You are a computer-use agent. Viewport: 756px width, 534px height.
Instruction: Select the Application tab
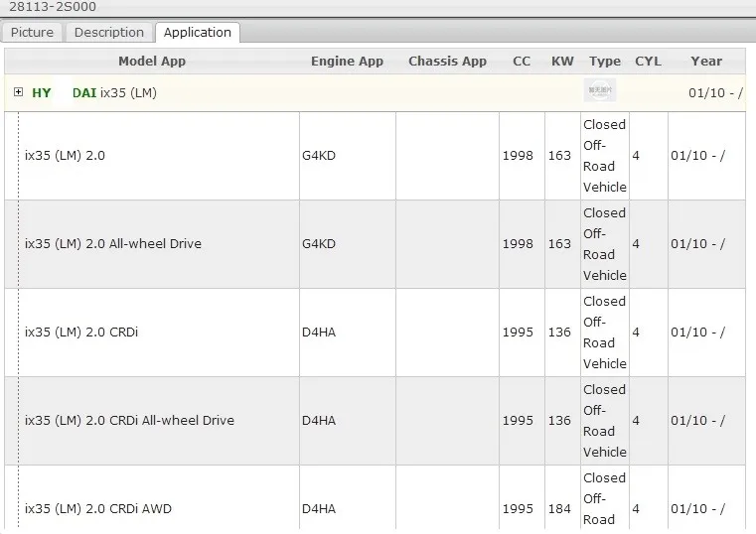[198, 33]
